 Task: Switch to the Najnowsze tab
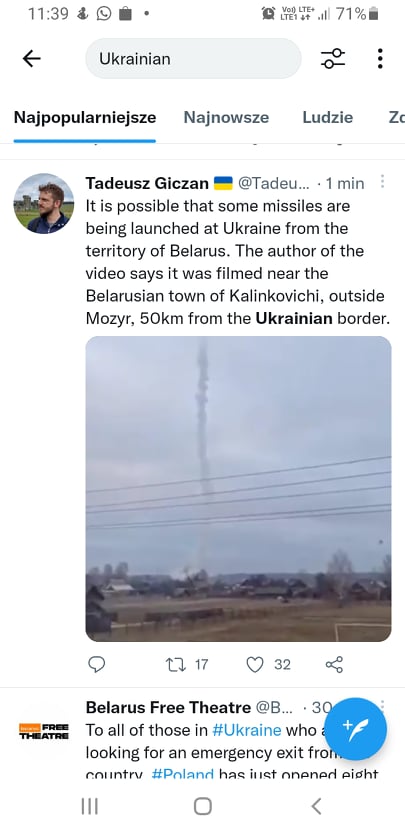coord(226,117)
